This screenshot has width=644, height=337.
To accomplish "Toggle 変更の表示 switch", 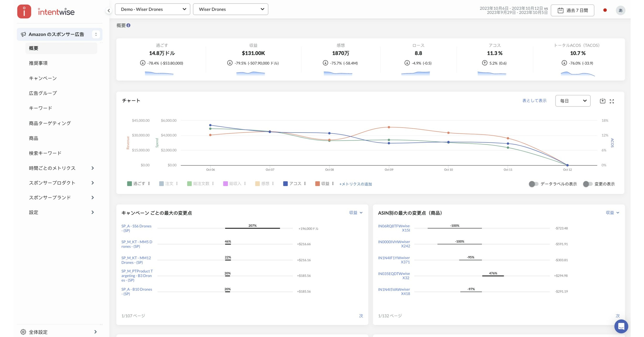I will pyautogui.click(x=588, y=184).
